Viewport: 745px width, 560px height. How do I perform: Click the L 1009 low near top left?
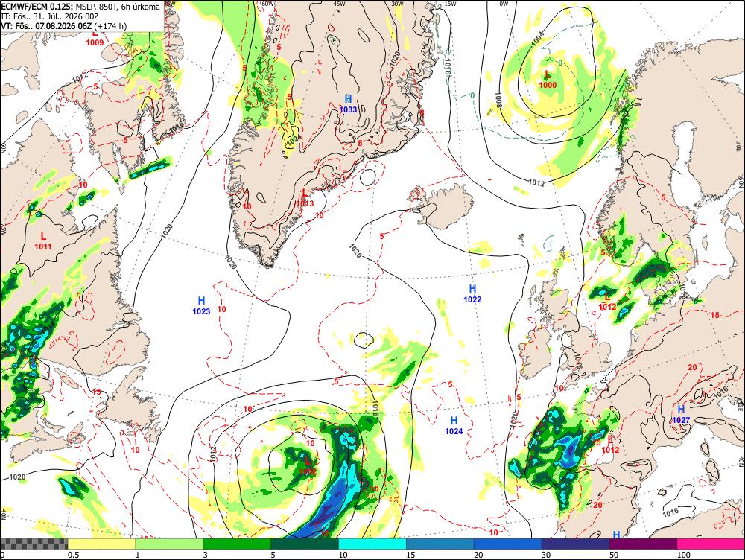(95, 38)
